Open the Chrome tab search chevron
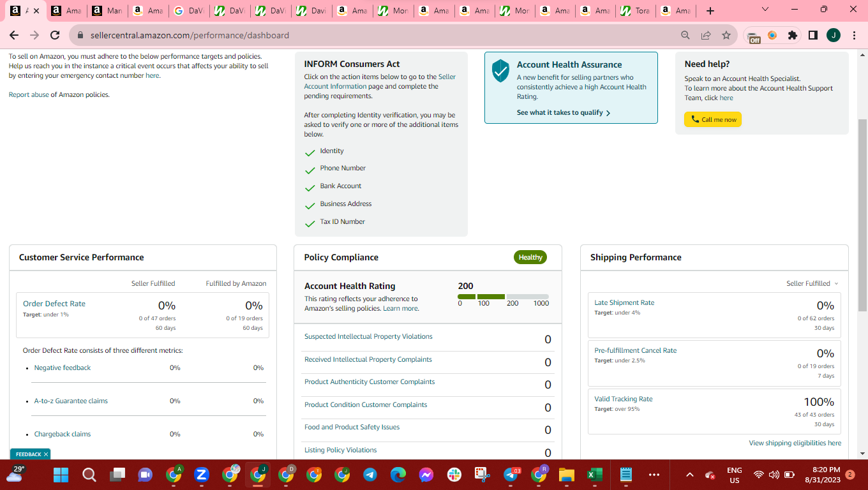The width and height of the screenshot is (868, 490). (x=765, y=10)
